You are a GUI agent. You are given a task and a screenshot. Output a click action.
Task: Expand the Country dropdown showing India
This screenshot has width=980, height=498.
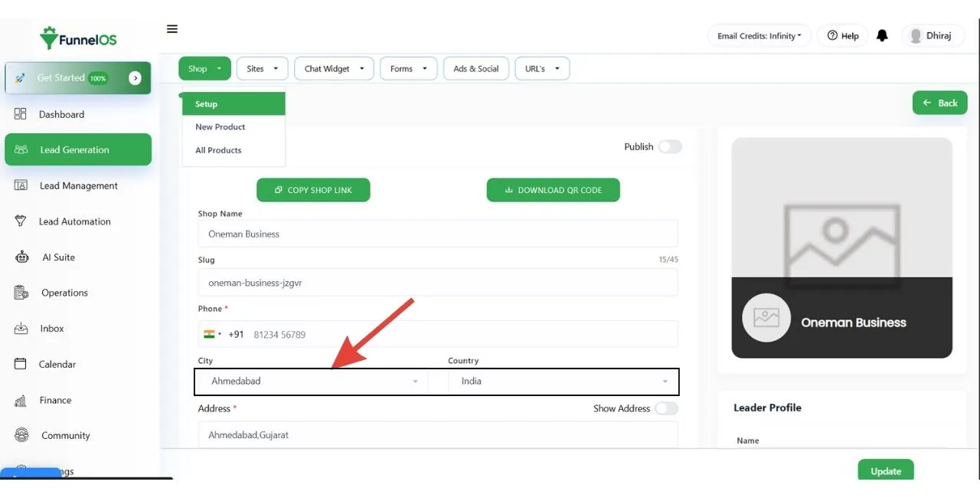pyautogui.click(x=563, y=381)
